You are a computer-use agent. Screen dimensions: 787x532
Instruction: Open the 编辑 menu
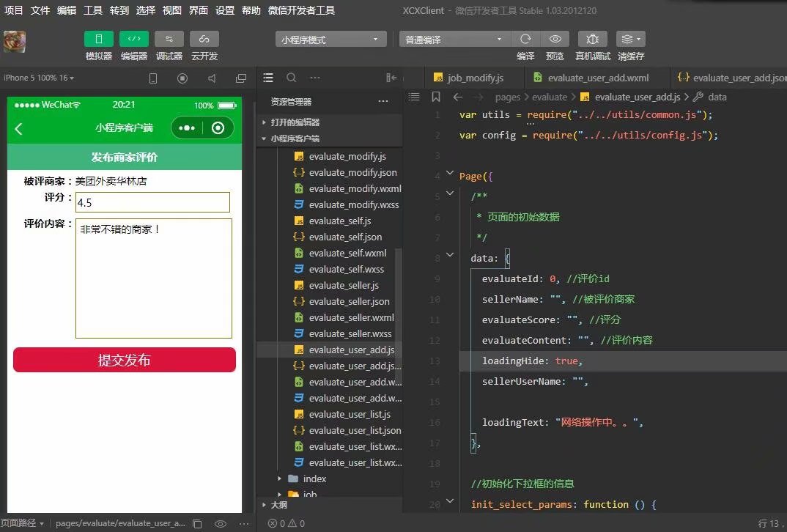tap(67, 10)
